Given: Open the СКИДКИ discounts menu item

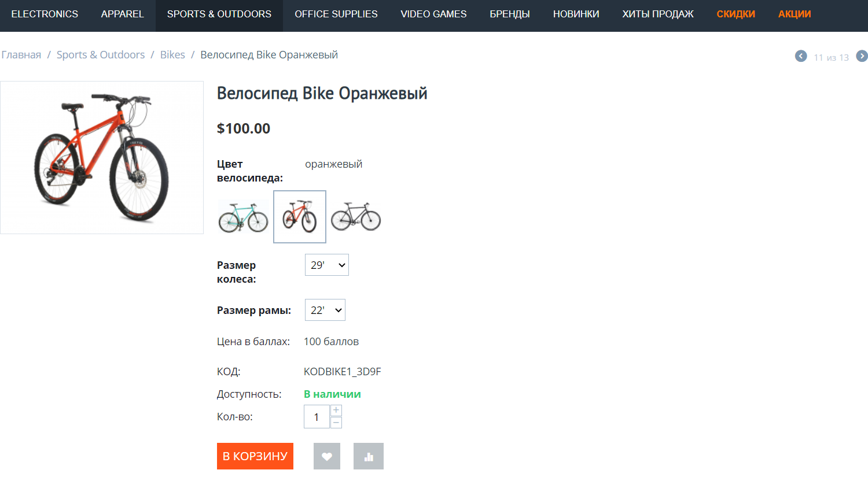Looking at the screenshot, I should tap(735, 14).
